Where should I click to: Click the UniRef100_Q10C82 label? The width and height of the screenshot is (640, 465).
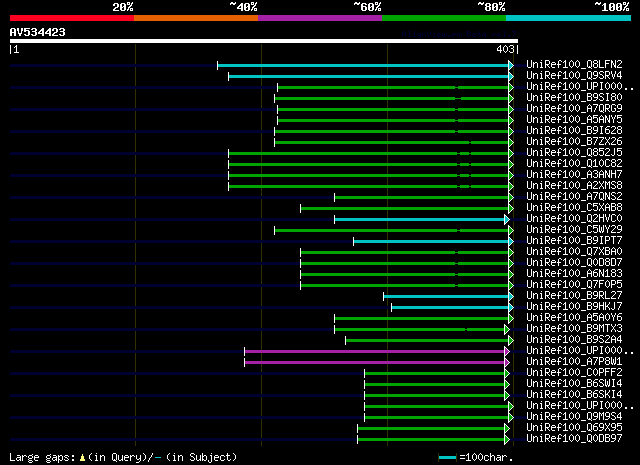574,164
